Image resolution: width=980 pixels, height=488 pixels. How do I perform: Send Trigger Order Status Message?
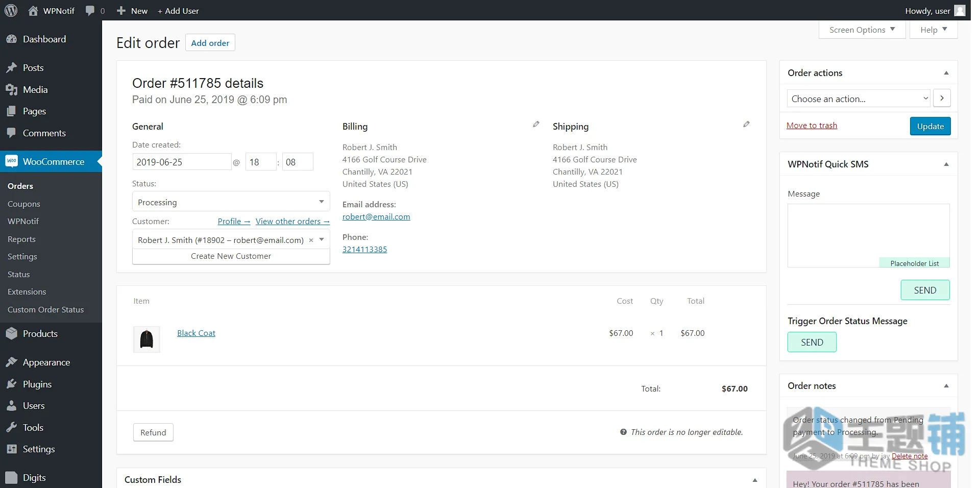[x=812, y=342]
